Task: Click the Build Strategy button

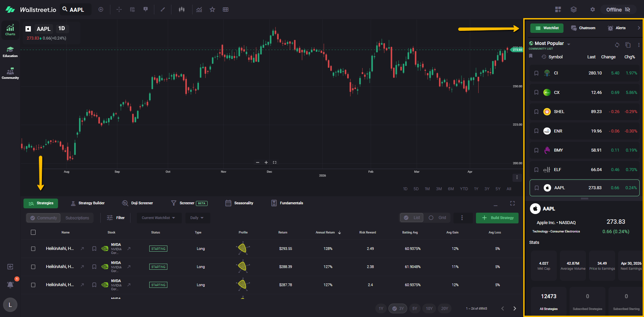Action: point(497,218)
